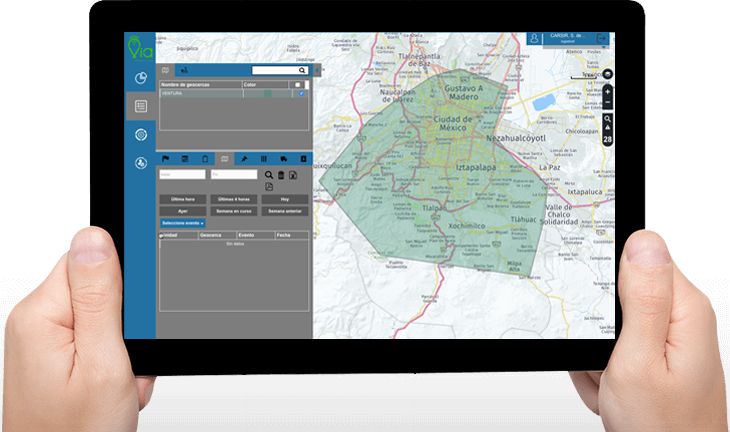Click the logout icon in top bar
The image size is (730, 432).
click(602, 39)
